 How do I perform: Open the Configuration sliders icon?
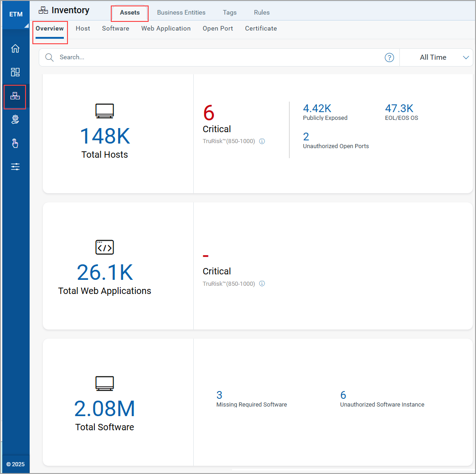15,167
